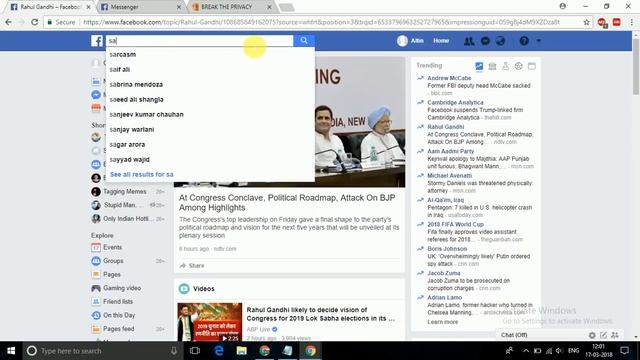Open Aam Aadmi Party trending topic
Screen dimensions: 640x360
point(451,151)
